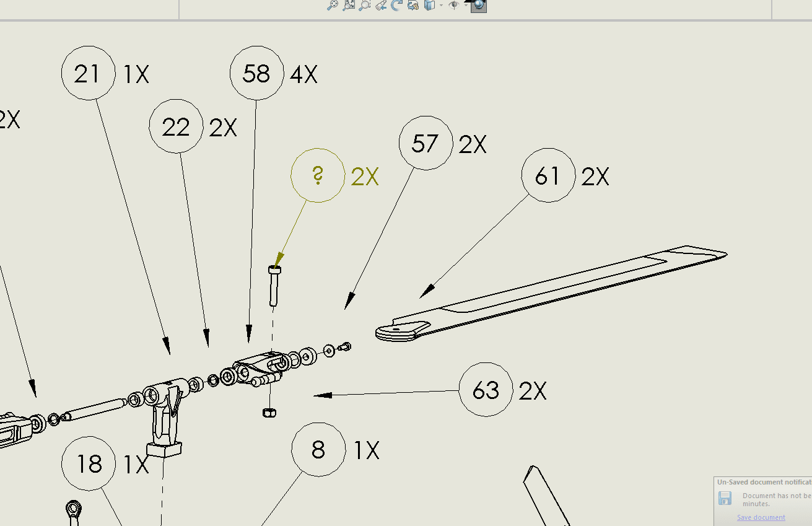Viewport: 812px width, 526px height.
Task: Select the vertical bolt above blade grip
Action: point(274,285)
